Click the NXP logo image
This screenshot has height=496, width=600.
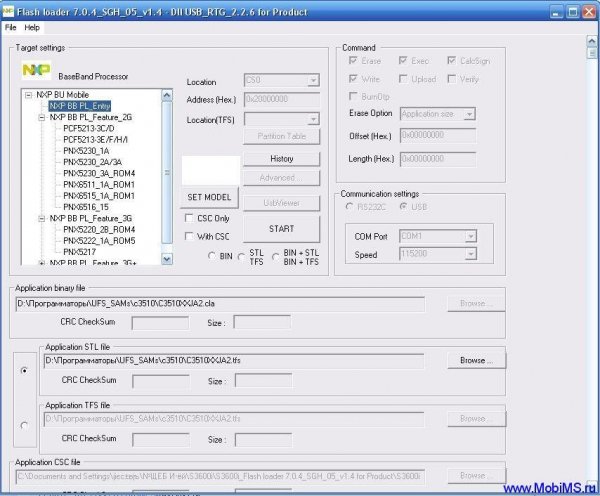pyautogui.click(x=36, y=70)
